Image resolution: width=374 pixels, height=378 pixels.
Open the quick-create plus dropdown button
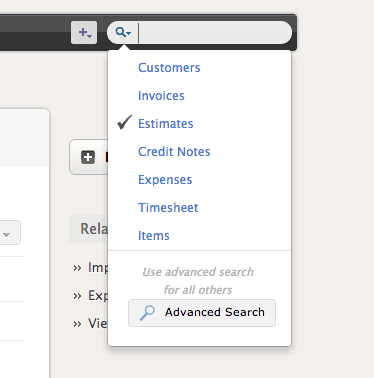pos(84,33)
